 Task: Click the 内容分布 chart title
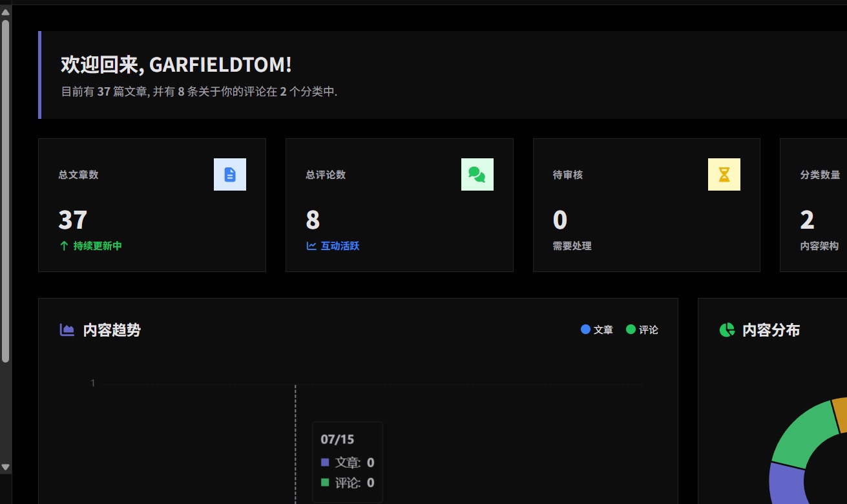(771, 330)
